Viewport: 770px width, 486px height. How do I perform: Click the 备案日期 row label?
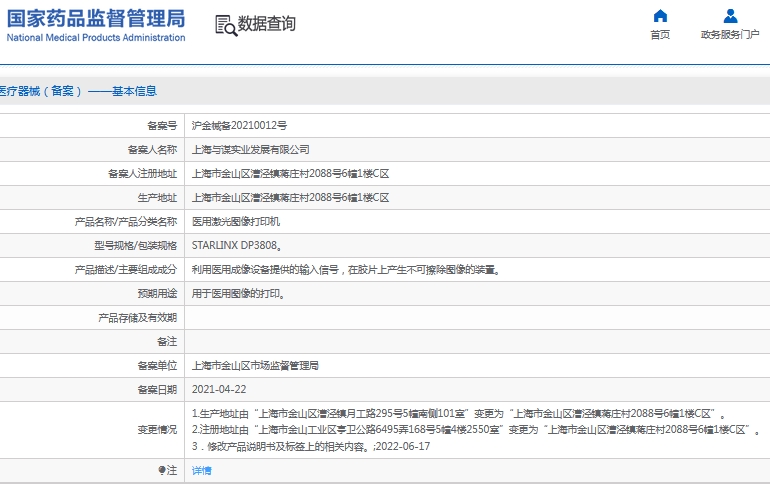click(x=157, y=390)
